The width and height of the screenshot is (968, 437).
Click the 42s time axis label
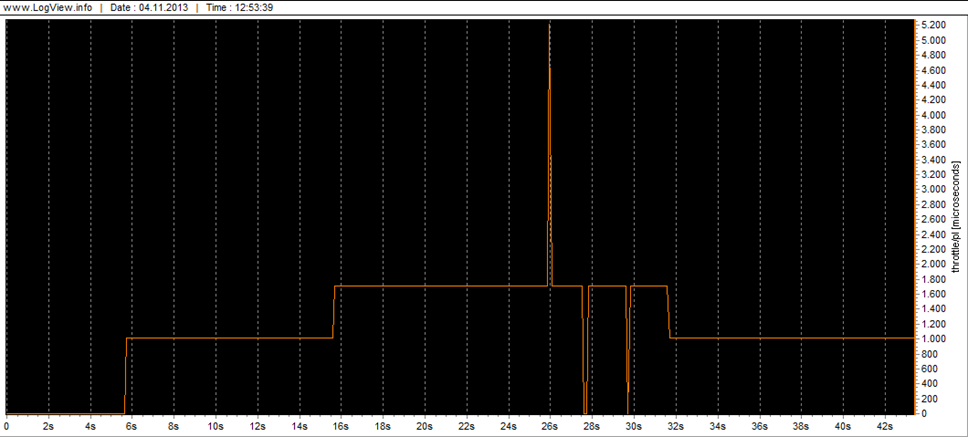coord(885,426)
